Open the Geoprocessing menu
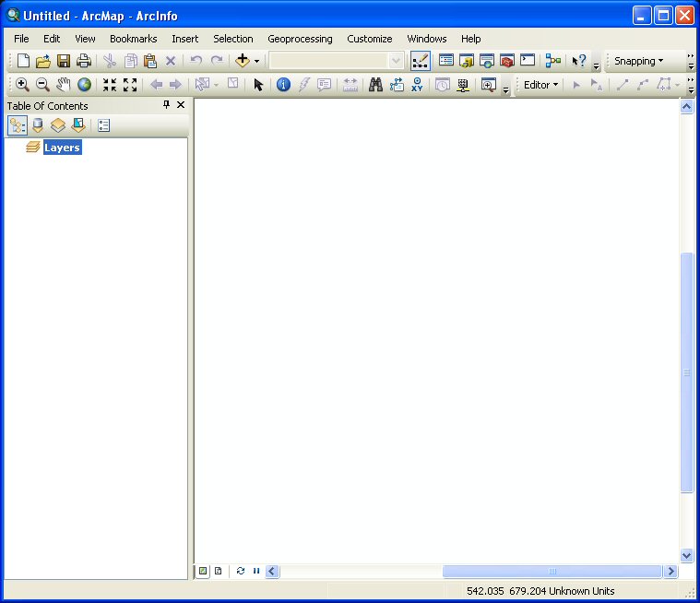700x603 pixels. (300, 39)
